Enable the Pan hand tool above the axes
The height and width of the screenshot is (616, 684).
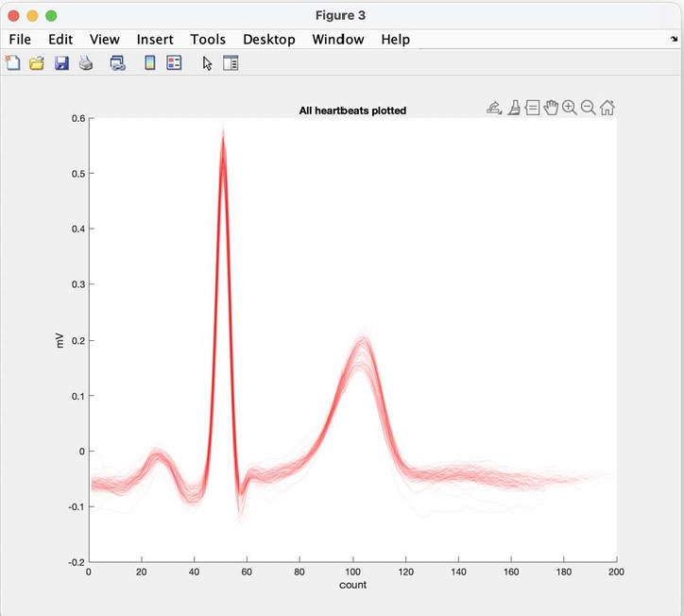(x=551, y=108)
